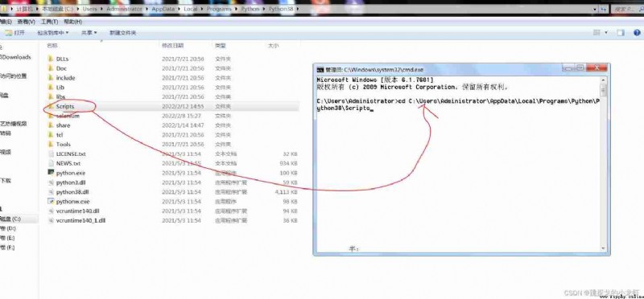Go to Administrator in the address breadcrumb

[x=124, y=9]
